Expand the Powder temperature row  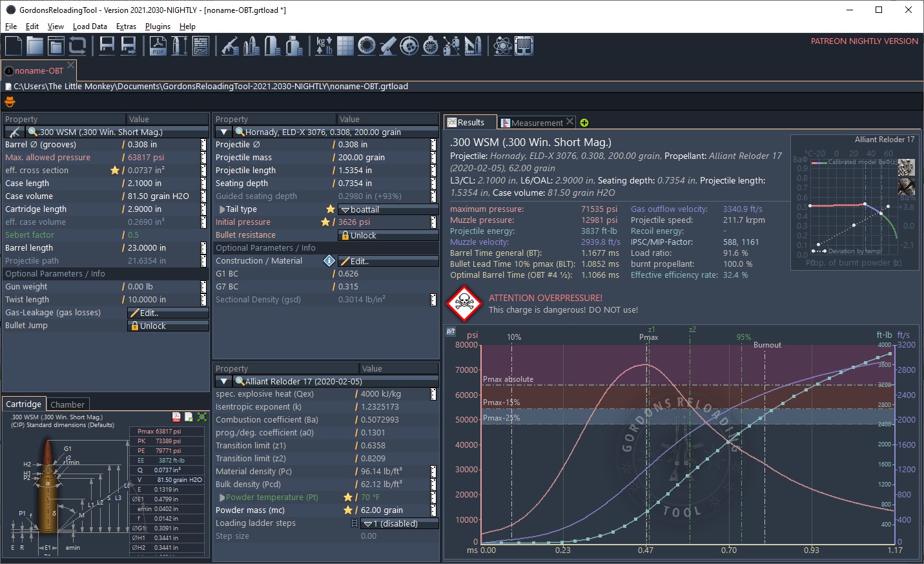click(x=221, y=497)
